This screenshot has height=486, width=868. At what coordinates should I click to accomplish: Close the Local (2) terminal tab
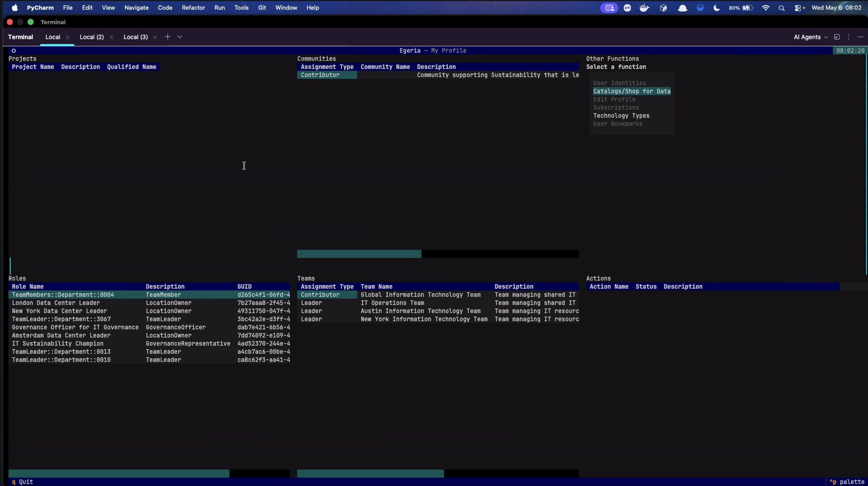tap(111, 37)
